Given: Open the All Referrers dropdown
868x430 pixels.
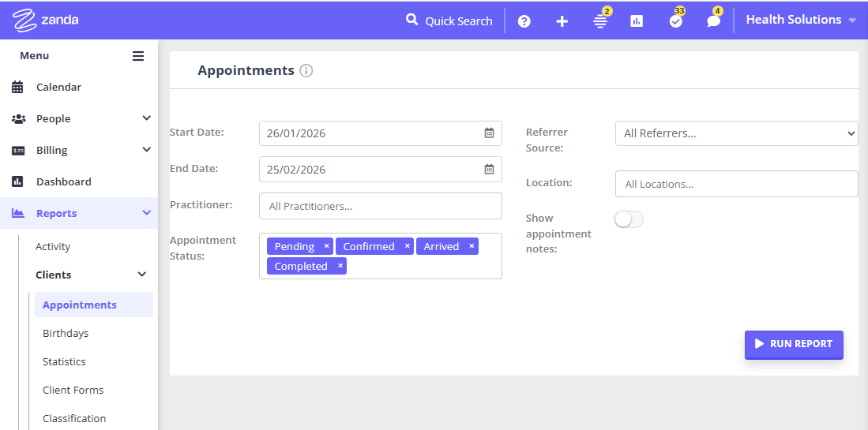Looking at the screenshot, I should point(736,133).
